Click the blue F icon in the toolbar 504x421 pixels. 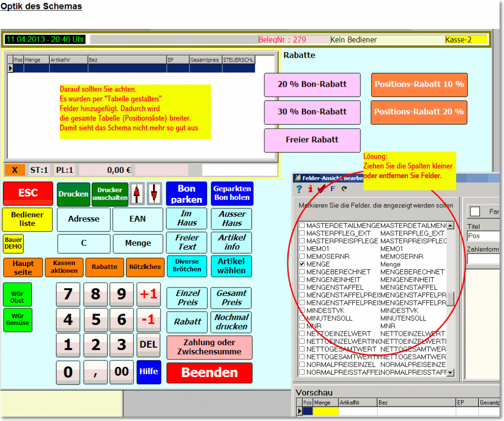tap(333, 189)
